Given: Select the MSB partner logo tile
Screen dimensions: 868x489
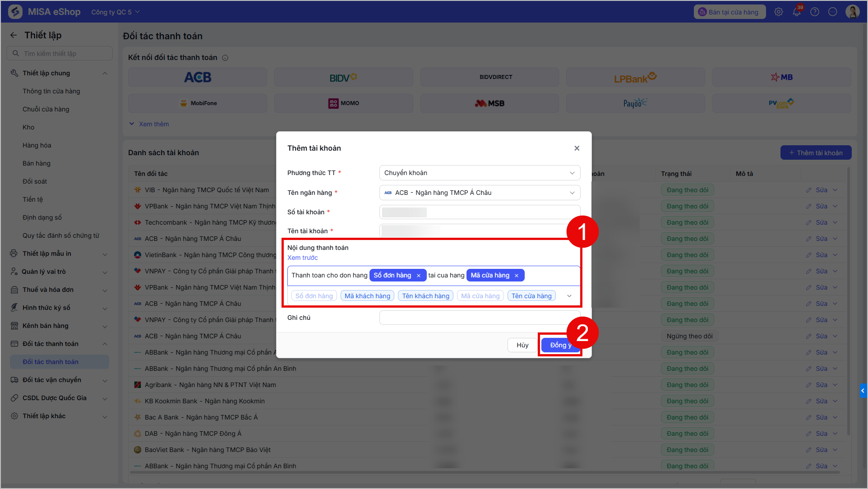Looking at the screenshot, I should [489, 103].
